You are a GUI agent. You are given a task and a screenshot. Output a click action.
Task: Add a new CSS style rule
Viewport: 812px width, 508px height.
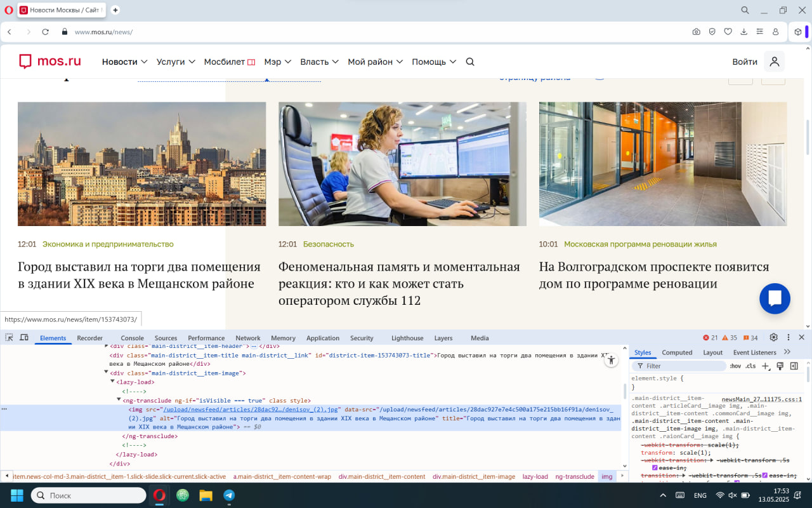[x=765, y=366]
